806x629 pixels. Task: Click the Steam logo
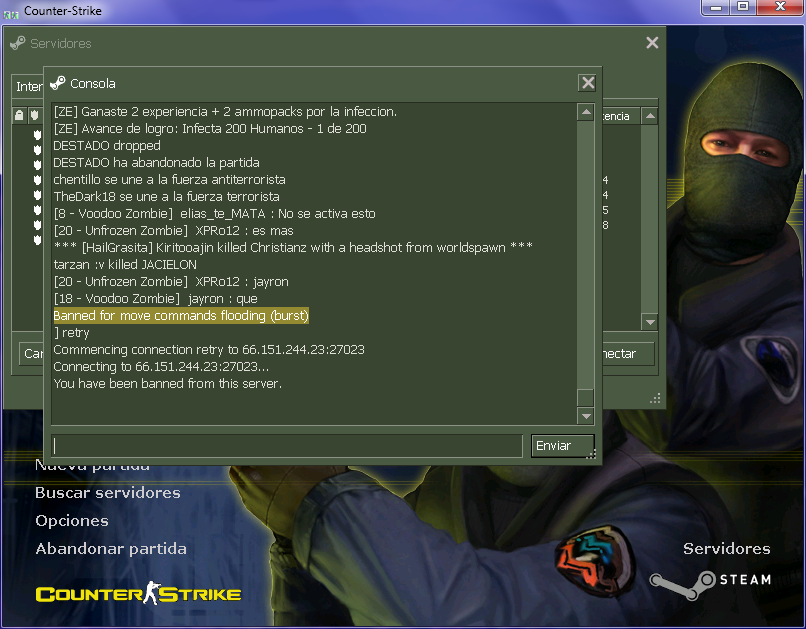(x=710, y=584)
